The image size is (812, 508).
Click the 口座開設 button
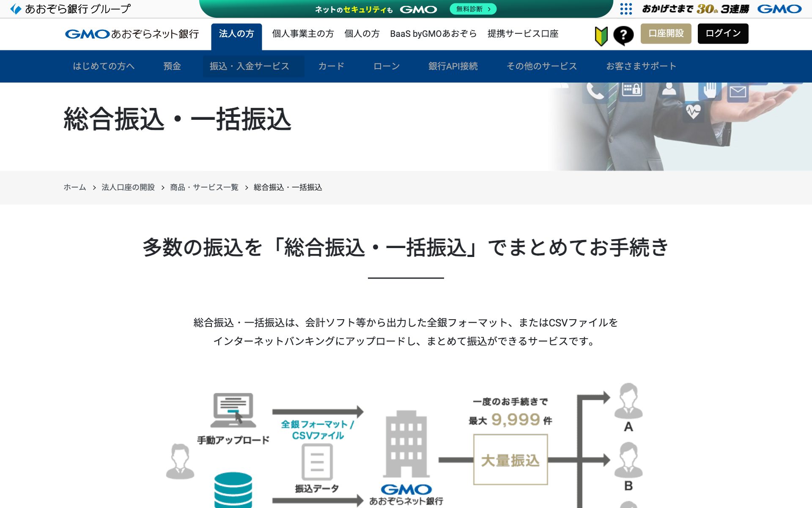tap(666, 33)
